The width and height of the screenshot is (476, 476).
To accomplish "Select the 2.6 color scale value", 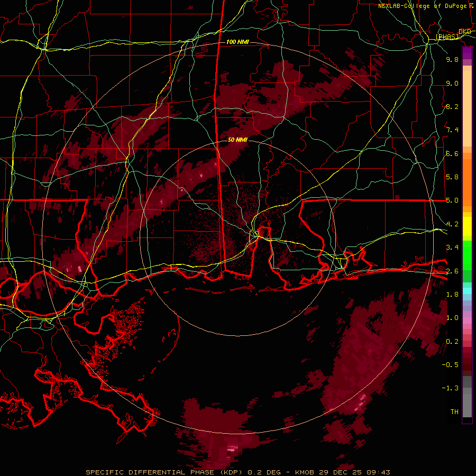I will point(452,271).
